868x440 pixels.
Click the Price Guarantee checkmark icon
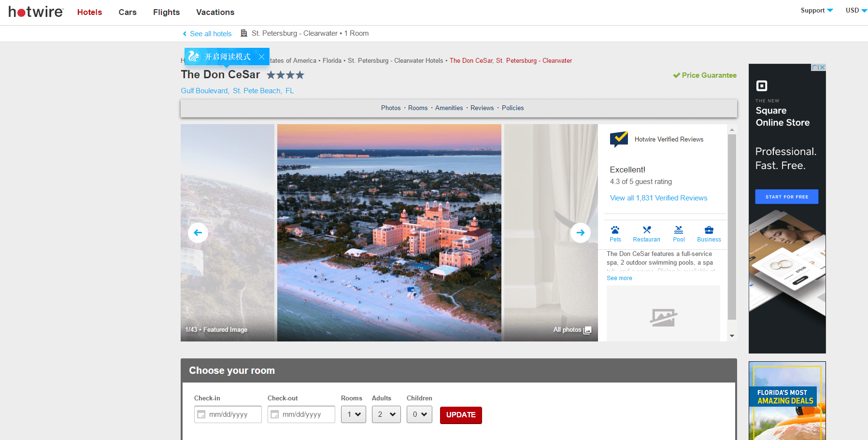[x=676, y=75]
